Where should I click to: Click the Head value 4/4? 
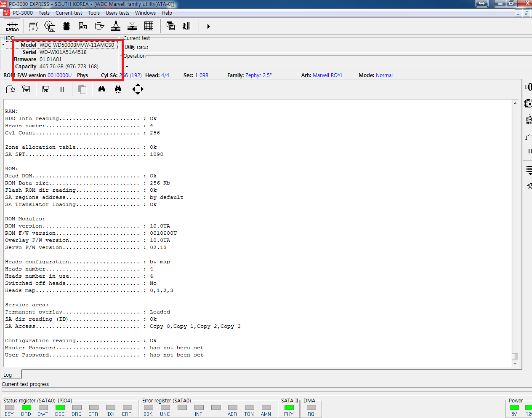[165, 75]
